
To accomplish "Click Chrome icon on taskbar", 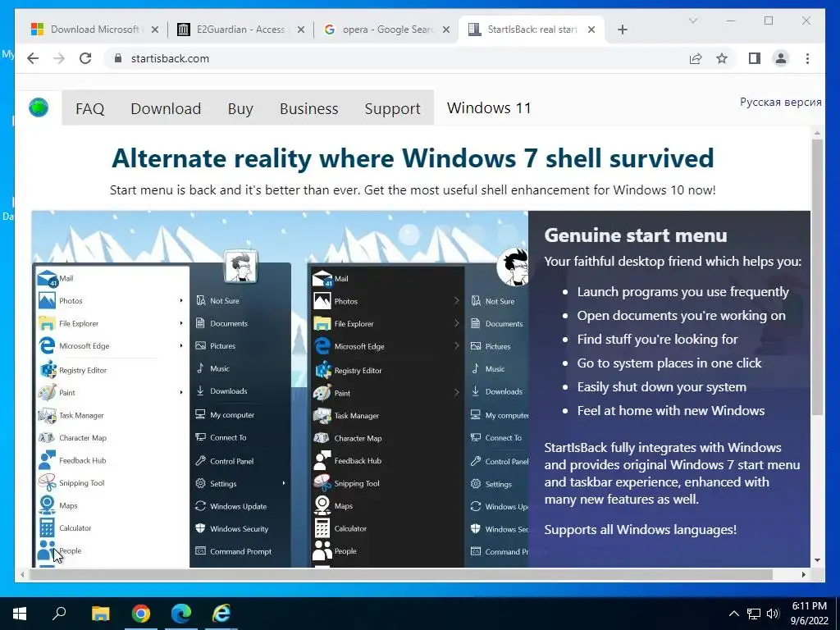I will click(141, 614).
